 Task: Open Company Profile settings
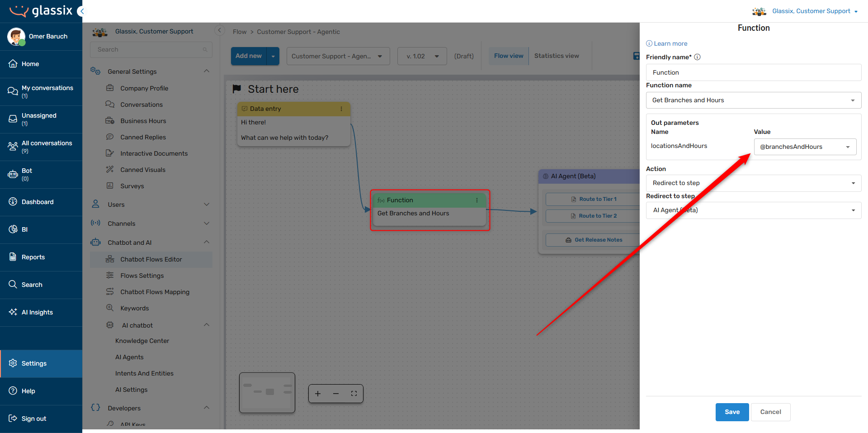tap(144, 88)
